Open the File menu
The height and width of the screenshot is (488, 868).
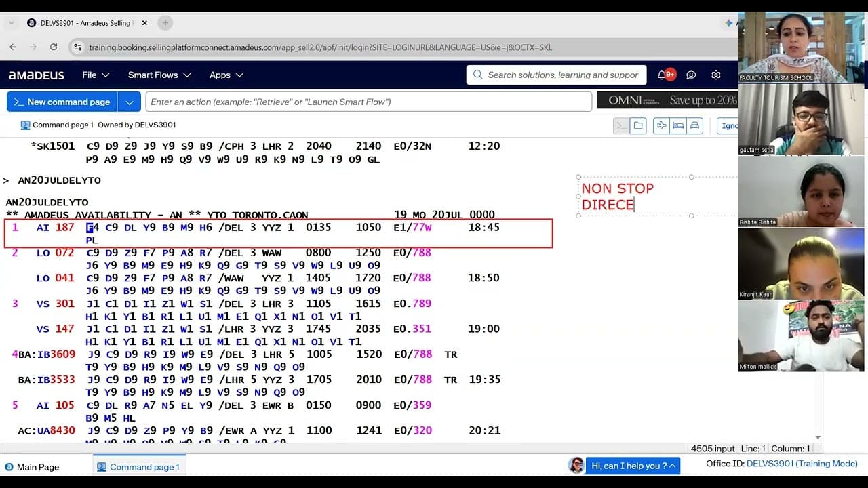[96, 75]
